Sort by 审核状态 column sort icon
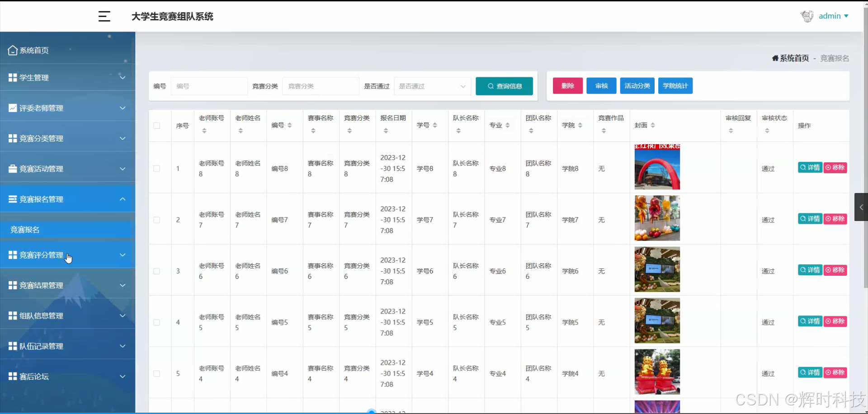The image size is (868, 414). coord(767,131)
